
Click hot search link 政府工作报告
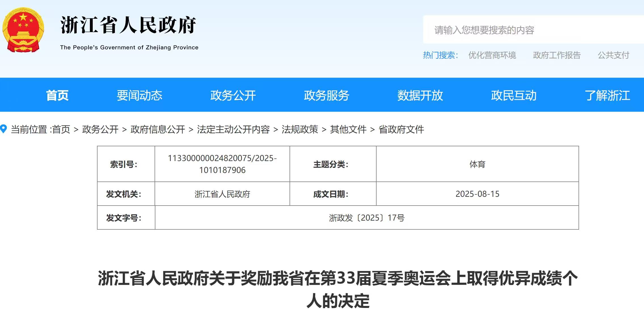[557, 55]
